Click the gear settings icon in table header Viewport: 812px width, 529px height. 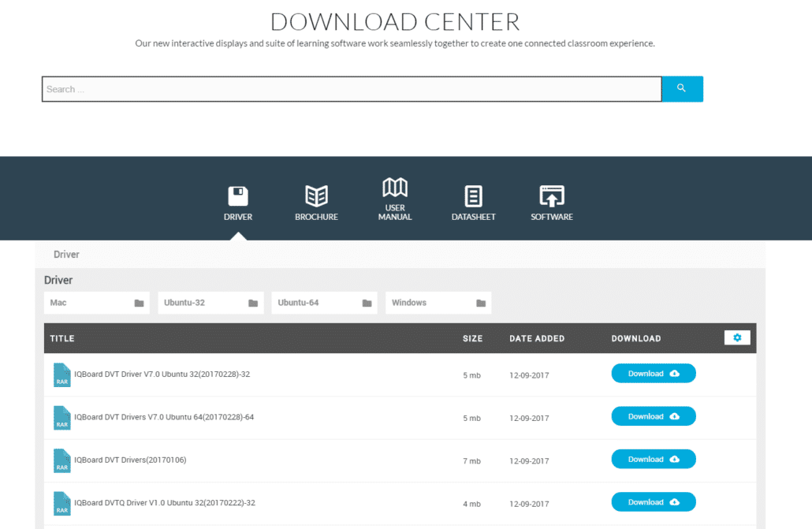tap(737, 337)
